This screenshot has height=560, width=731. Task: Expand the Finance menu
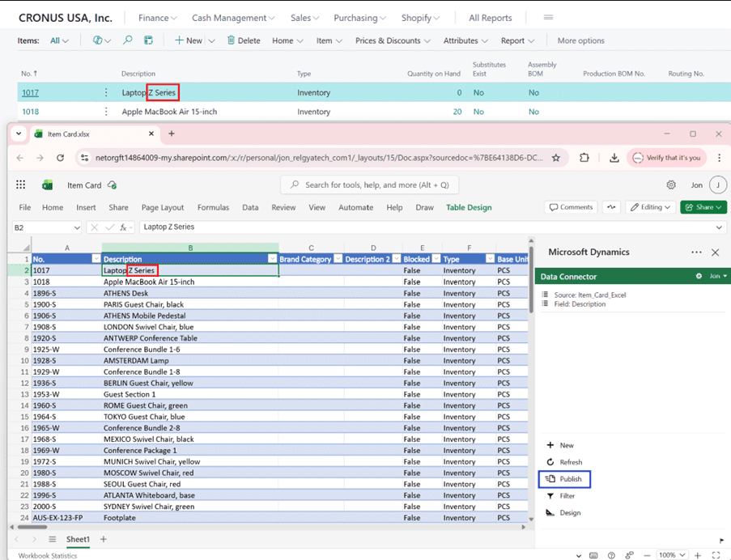157,18
